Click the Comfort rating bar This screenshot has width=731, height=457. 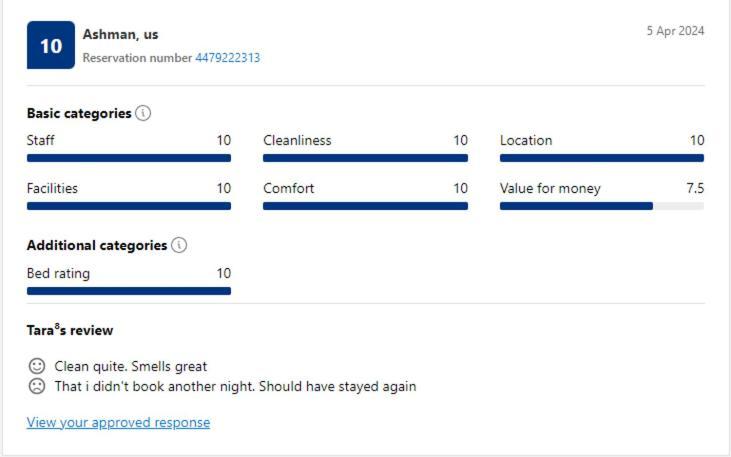click(x=366, y=206)
